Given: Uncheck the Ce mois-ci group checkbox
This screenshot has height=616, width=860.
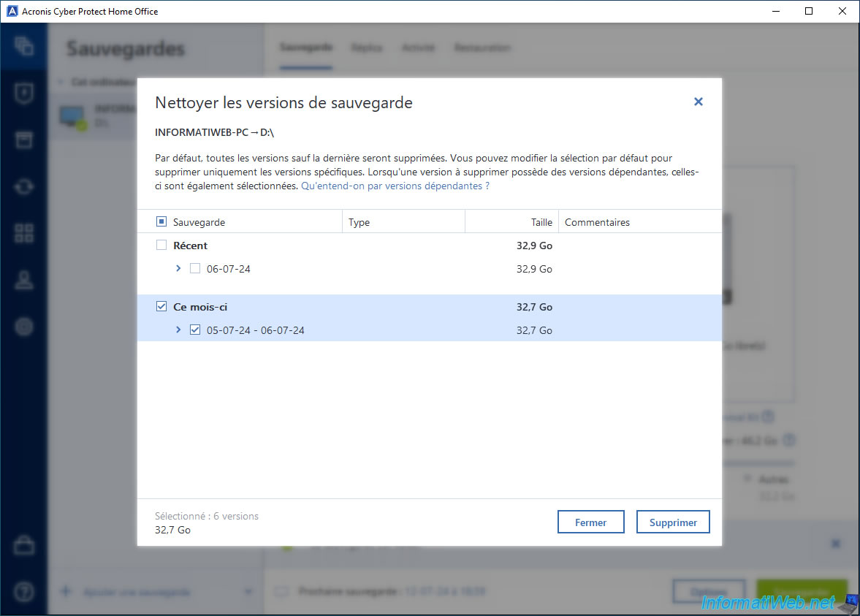Looking at the screenshot, I should coord(161,307).
